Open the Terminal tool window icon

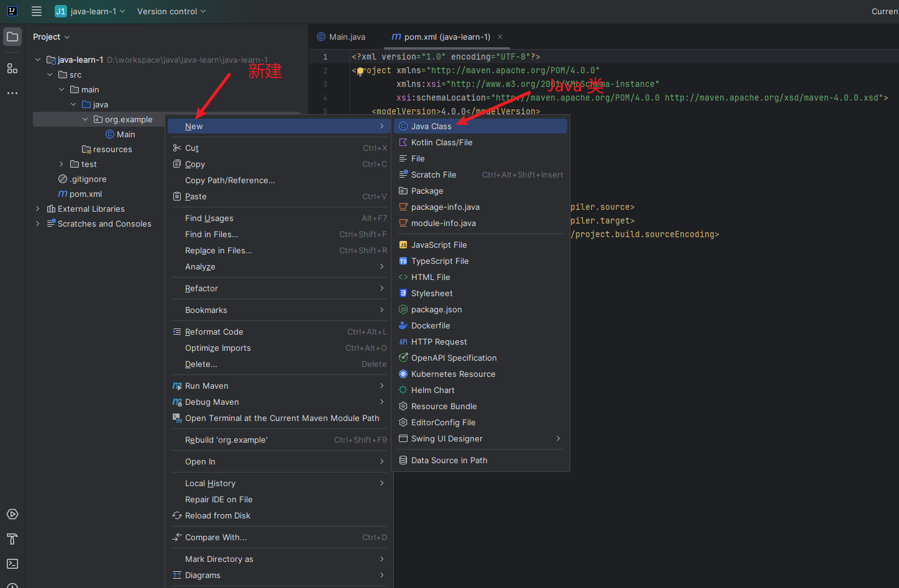(x=12, y=564)
